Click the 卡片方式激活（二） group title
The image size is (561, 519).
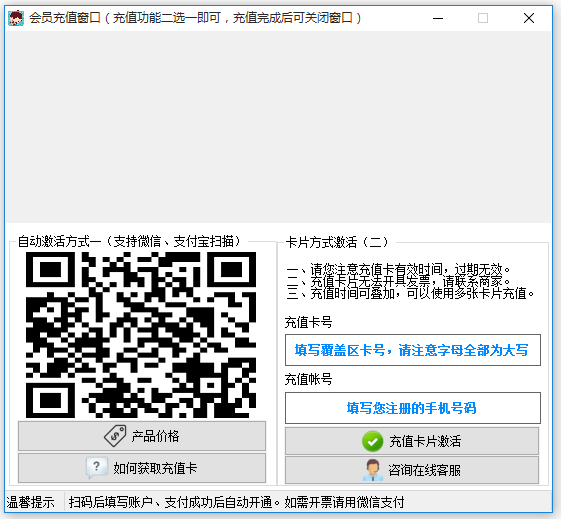(337, 242)
